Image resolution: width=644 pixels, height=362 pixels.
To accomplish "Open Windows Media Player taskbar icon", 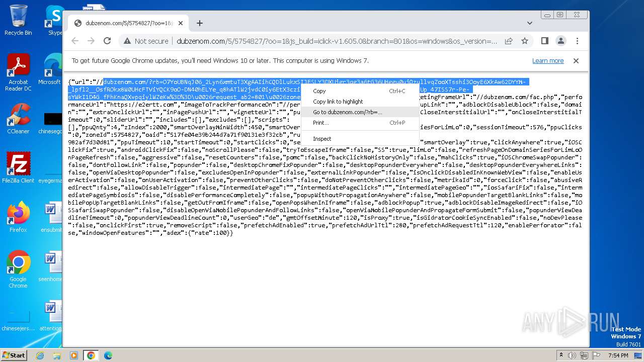I will point(74,355).
